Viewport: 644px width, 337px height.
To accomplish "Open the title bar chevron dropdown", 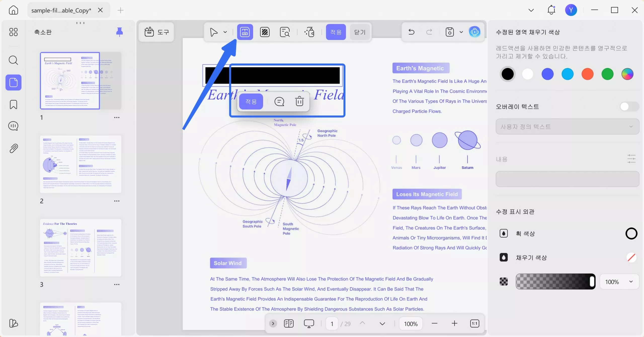I will click(x=531, y=10).
